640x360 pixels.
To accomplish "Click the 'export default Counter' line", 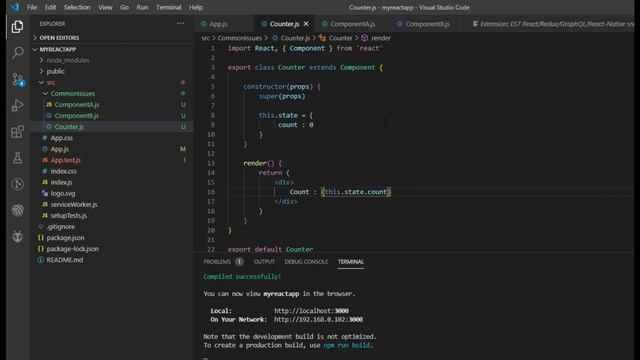I will (271, 249).
